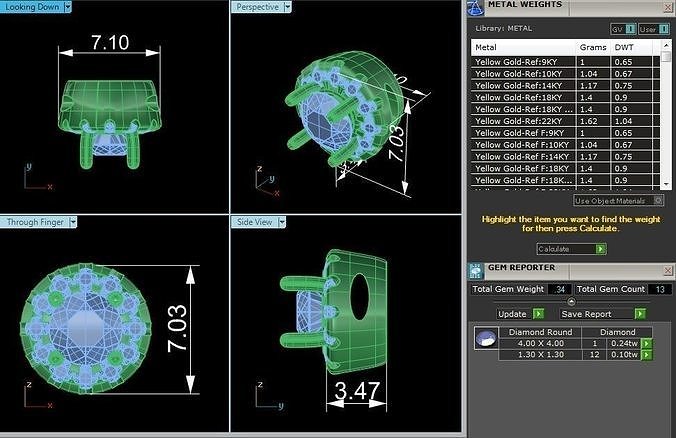Open the Side View viewport dropdown arrow
676x438 pixels.
[x=282, y=222]
